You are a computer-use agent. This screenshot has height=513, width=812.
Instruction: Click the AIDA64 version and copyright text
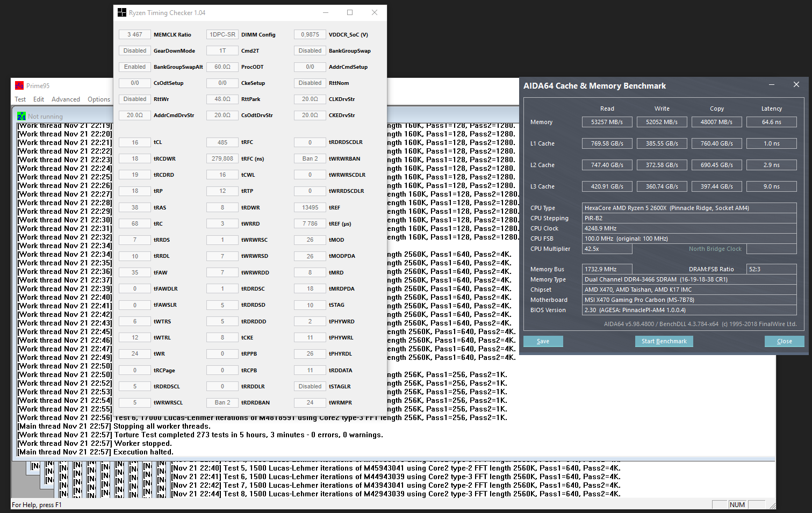click(700, 324)
